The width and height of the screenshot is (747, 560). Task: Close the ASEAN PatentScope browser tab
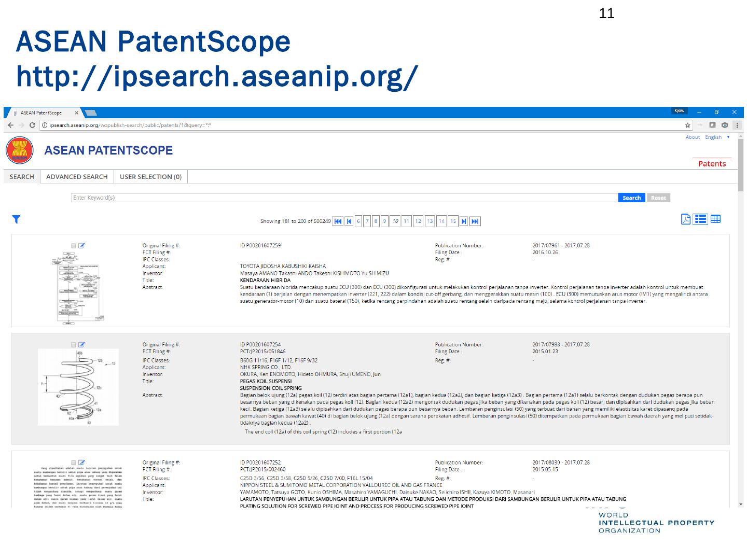coord(77,113)
